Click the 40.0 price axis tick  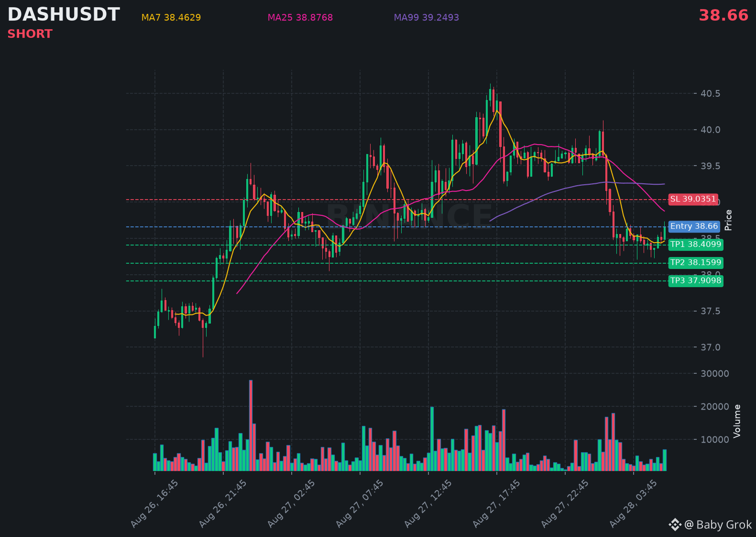coord(710,130)
